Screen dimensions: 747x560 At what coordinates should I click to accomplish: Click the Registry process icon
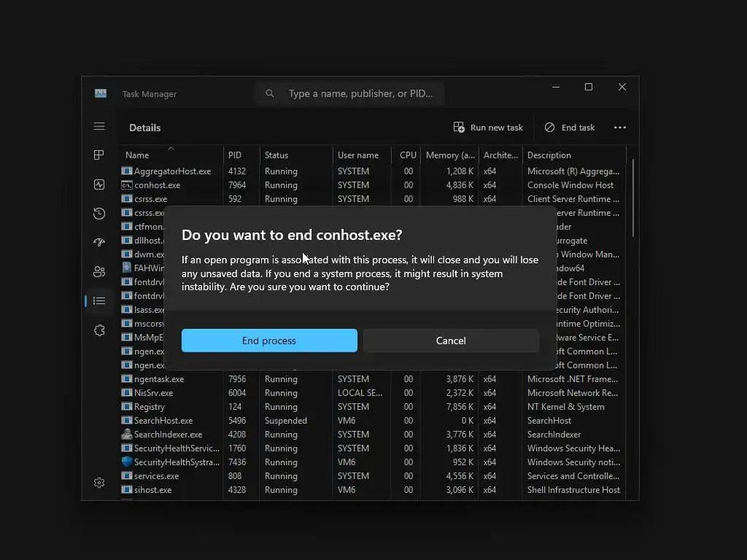(126, 406)
